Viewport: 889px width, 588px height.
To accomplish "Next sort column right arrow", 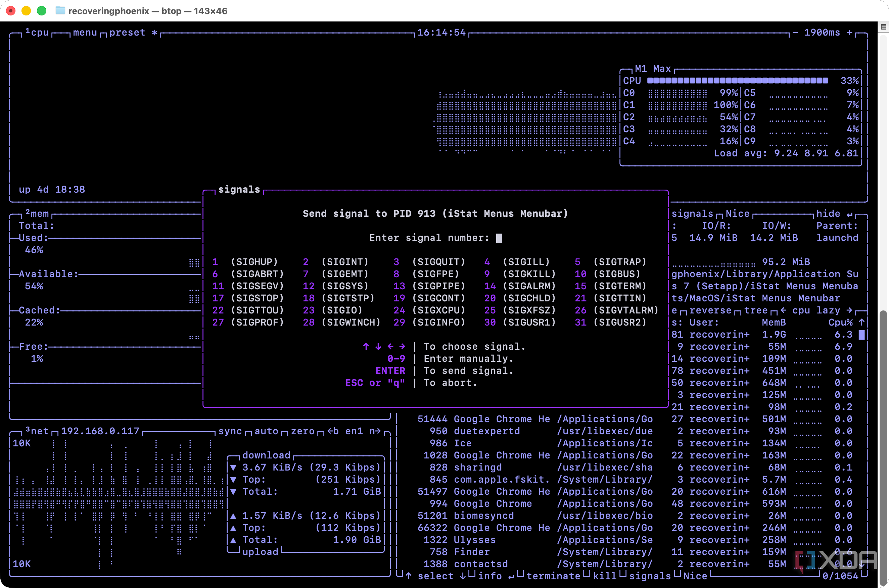I will pyautogui.click(x=850, y=310).
